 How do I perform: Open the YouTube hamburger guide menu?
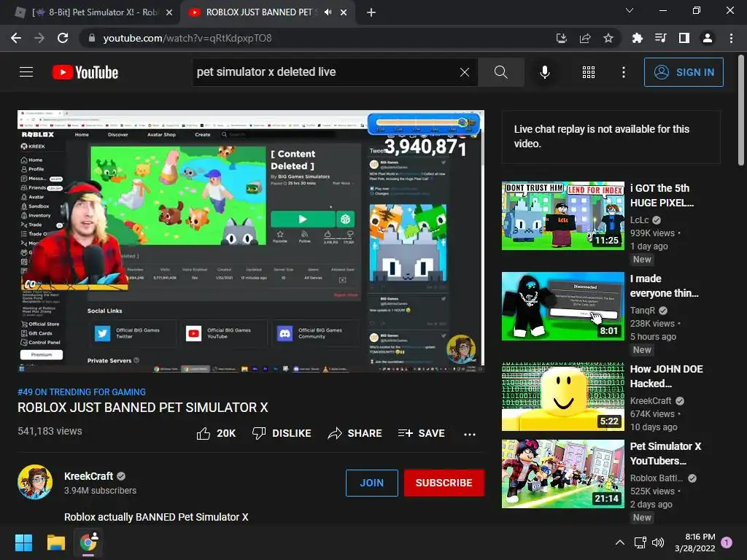tap(26, 72)
